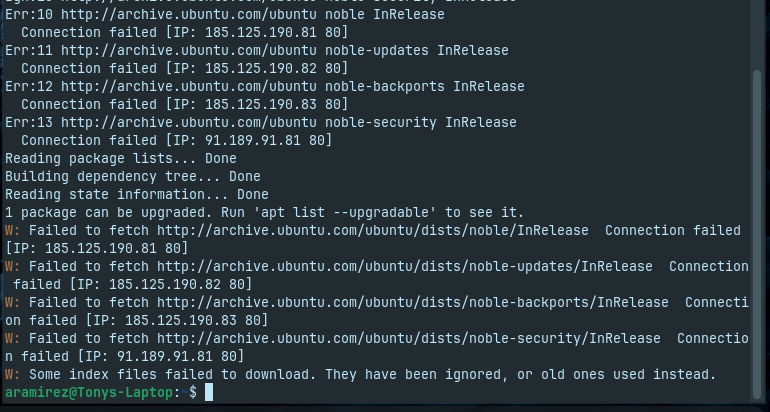
Task: Click the Err:13 error label
Action: pos(29,122)
